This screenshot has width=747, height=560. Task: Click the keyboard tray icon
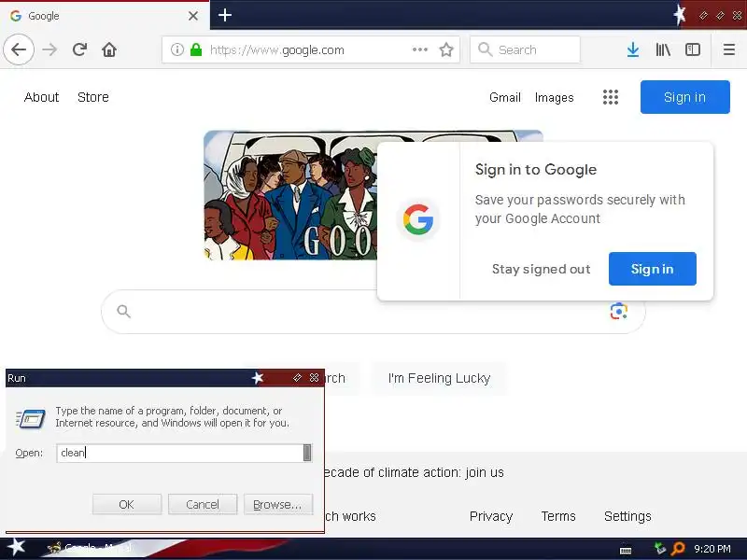coord(626,550)
